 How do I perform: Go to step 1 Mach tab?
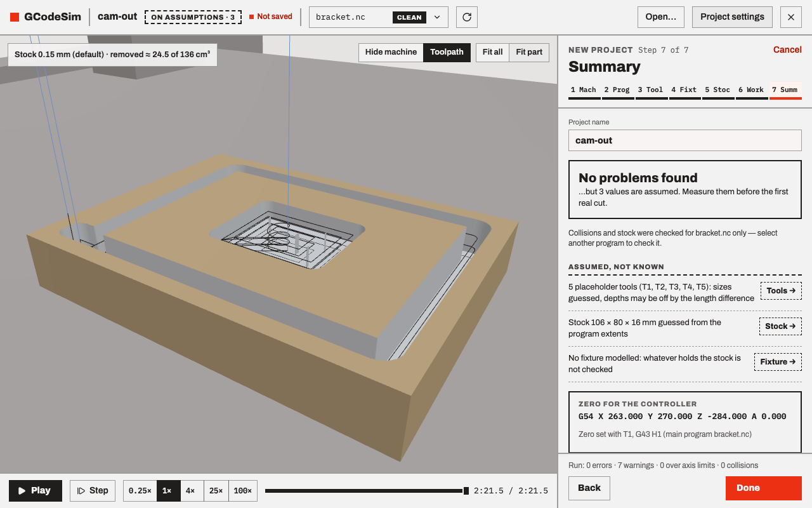584,90
